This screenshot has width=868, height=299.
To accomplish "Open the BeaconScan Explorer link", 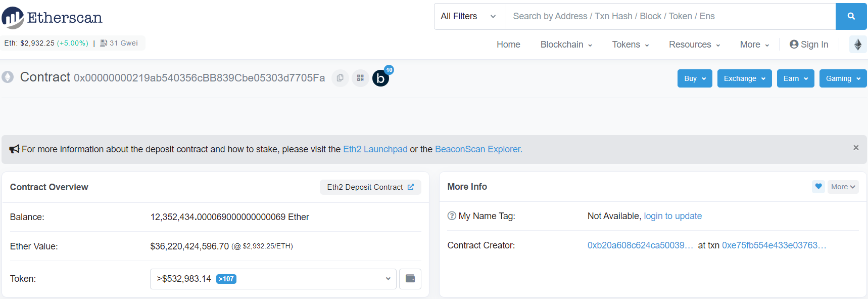I will (478, 149).
